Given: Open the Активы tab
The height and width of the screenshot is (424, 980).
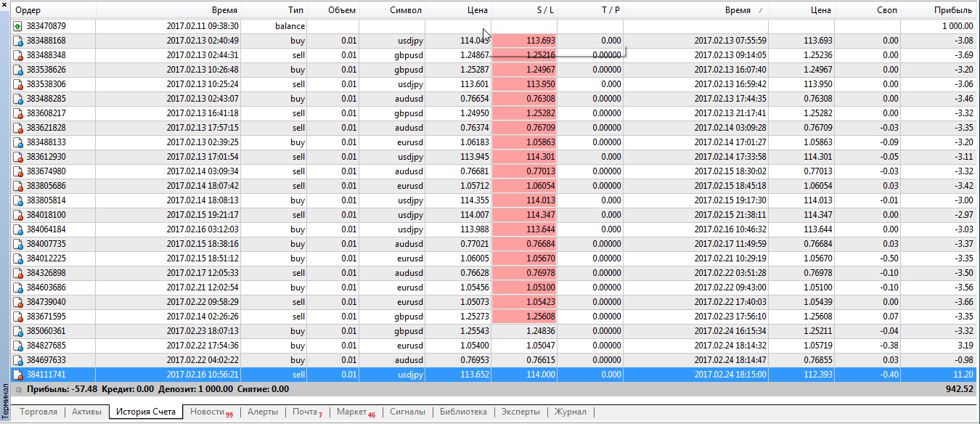Looking at the screenshot, I should (86, 412).
